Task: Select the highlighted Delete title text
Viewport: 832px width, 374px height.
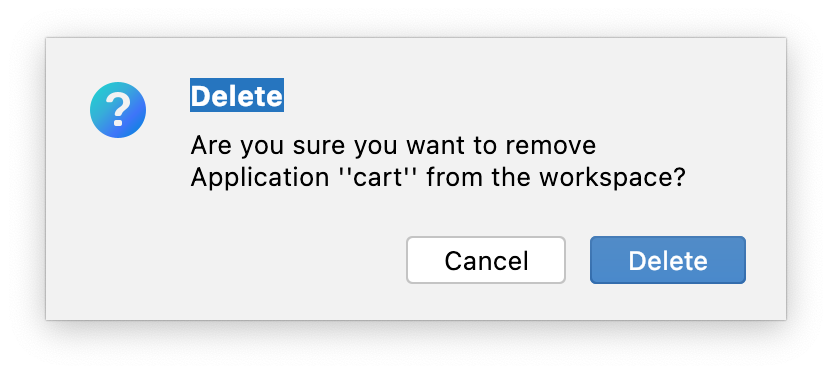Action: pyautogui.click(x=237, y=95)
